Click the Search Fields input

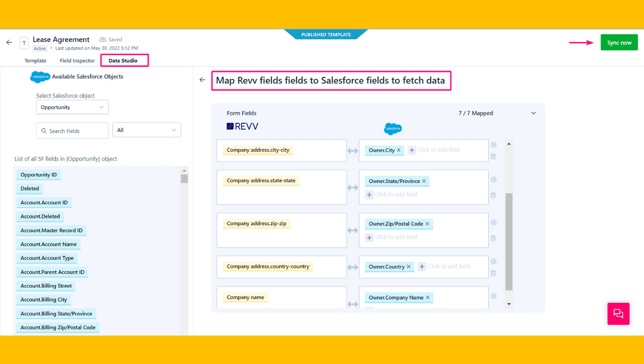click(72, 131)
